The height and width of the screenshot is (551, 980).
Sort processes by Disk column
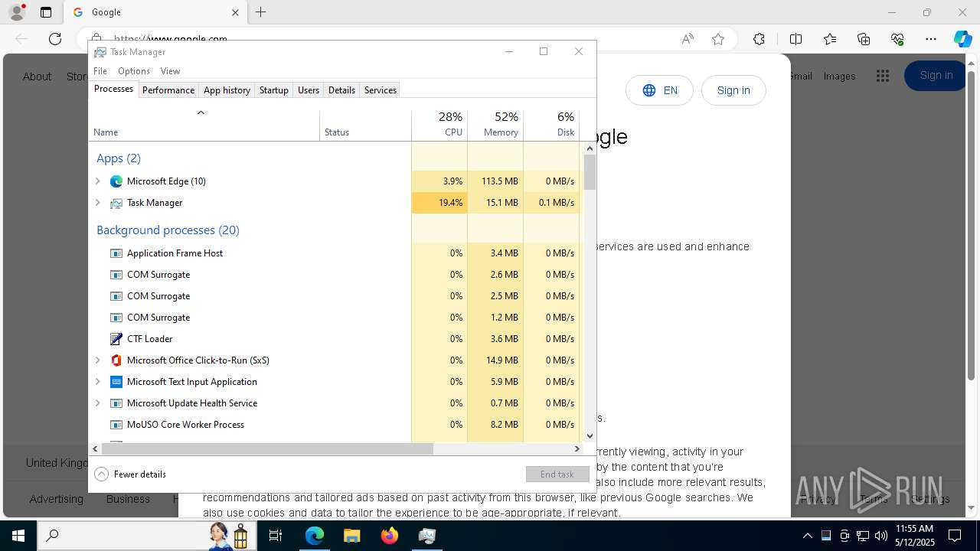[x=551, y=125]
